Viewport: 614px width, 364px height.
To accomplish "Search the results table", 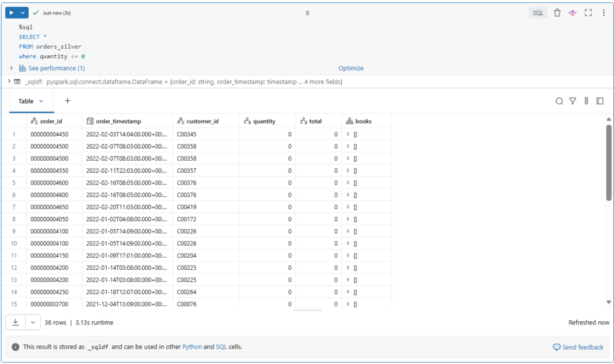I will [559, 101].
